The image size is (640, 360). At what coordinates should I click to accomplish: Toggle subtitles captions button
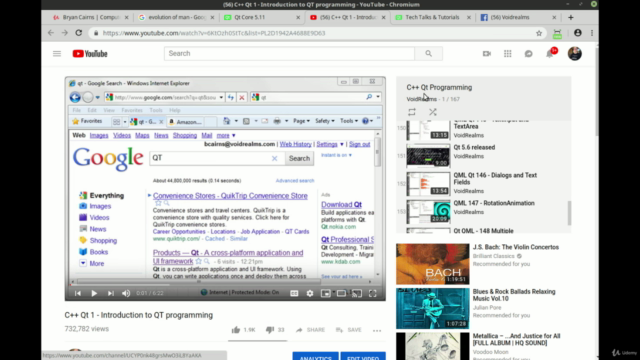coord(294,293)
